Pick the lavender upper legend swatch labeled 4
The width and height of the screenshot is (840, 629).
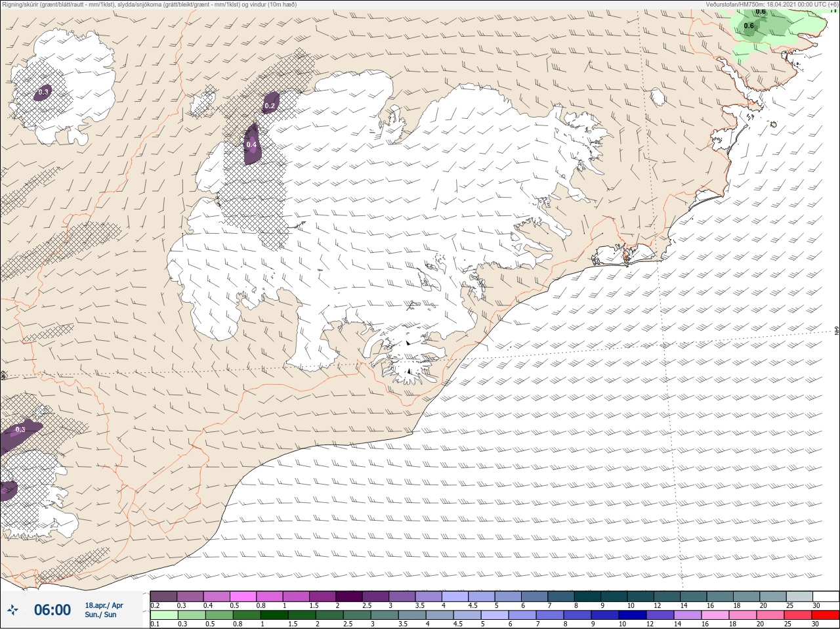coord(455,596)
